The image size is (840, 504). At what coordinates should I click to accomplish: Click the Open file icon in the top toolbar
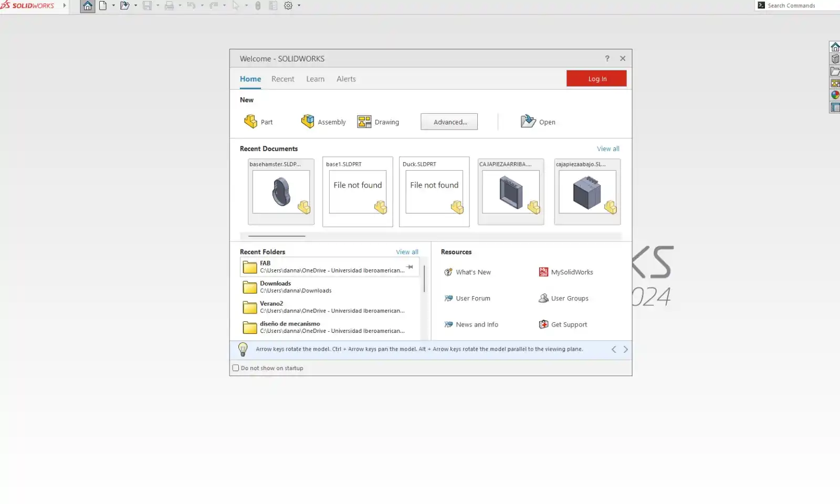click(124, 6)
